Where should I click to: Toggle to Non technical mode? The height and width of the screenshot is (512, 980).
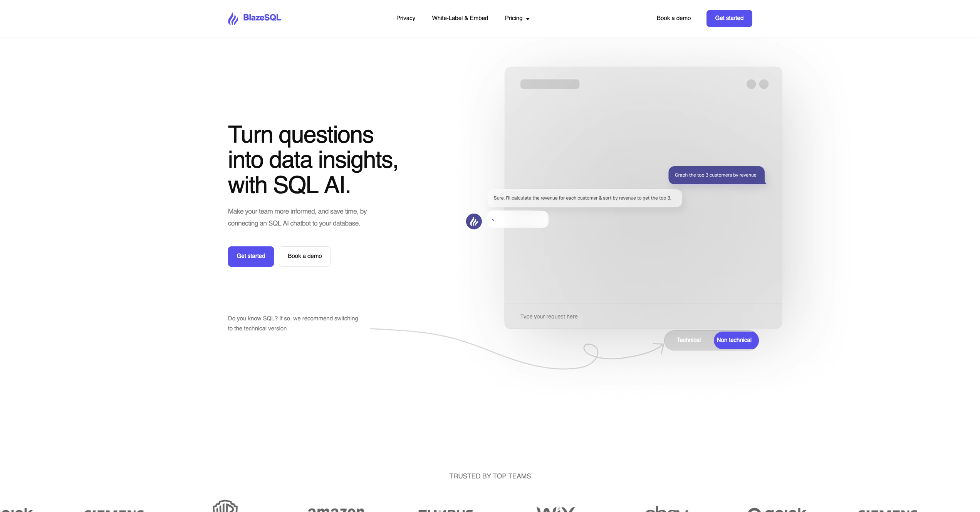tap(734, 340)
